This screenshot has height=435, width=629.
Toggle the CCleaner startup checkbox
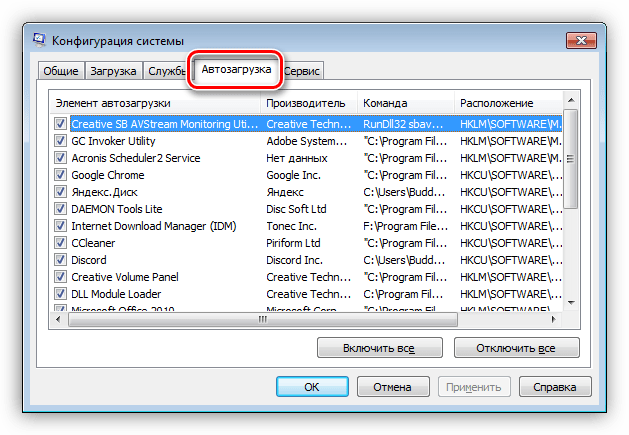click(60, 243)
